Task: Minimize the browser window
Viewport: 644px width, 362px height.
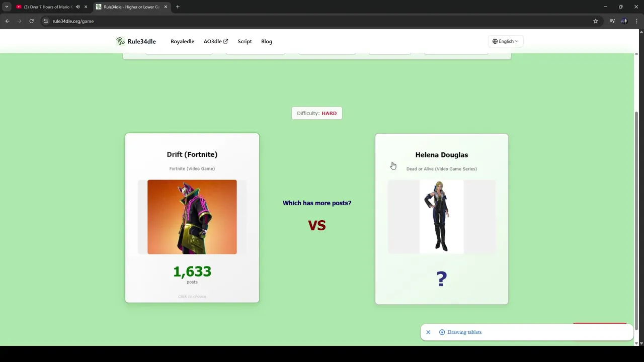Action: [605, 7]
